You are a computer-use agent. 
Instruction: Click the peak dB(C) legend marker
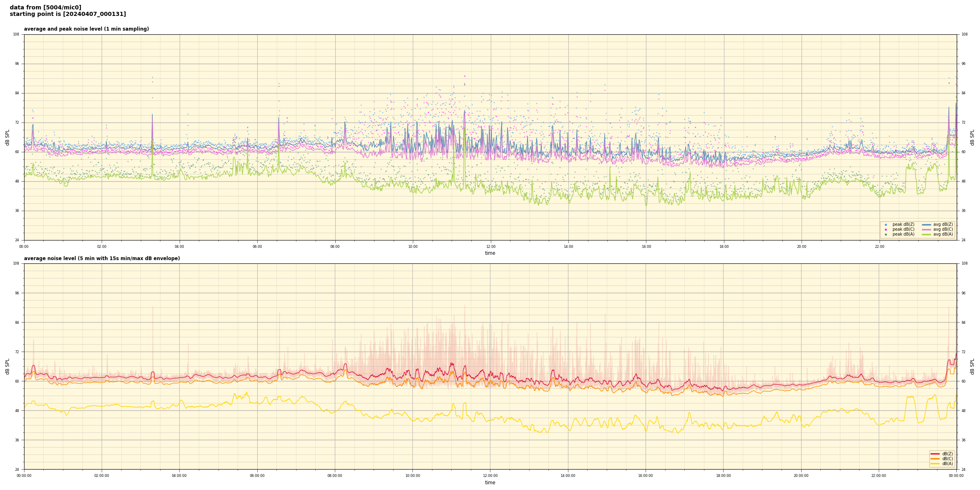coord(886,229)
